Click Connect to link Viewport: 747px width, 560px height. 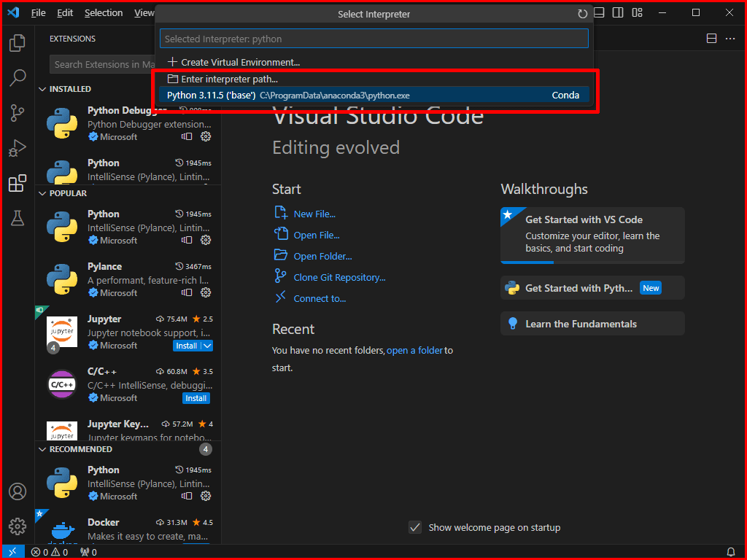320,298
